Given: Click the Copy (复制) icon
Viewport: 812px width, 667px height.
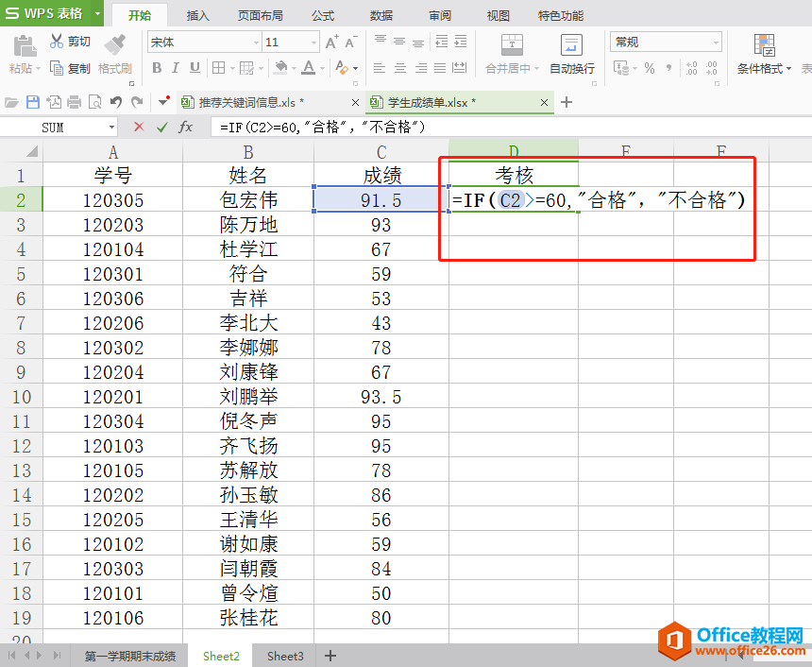Looking at the screenshot, I should (x=56, y=68).
